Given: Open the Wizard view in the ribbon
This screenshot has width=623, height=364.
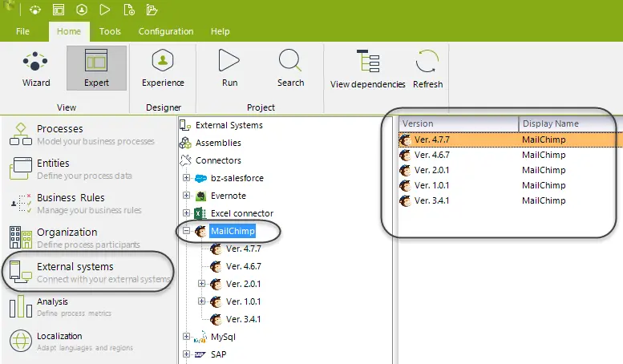Looking at the screenshot, I should [36, 68].
